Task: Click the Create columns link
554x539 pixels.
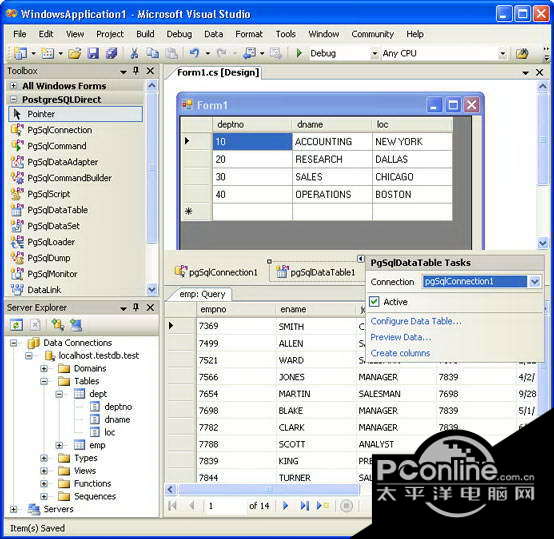Action: [x=400, y=353]
